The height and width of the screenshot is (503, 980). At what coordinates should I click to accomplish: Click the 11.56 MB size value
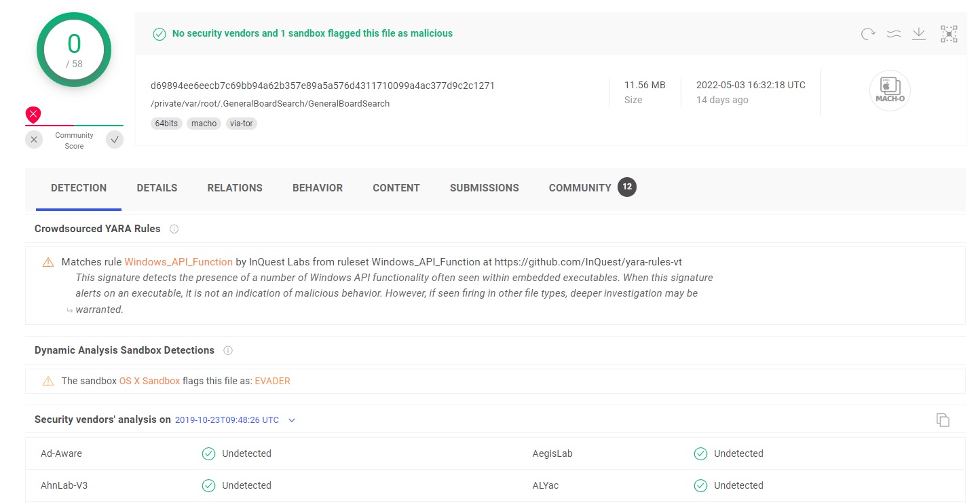(645, 86)
